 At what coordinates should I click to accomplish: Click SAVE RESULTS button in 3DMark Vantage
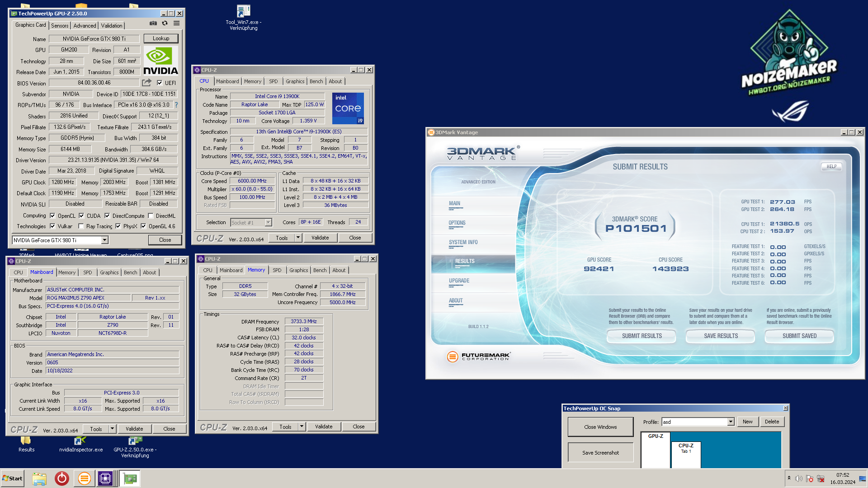point(721,336)
